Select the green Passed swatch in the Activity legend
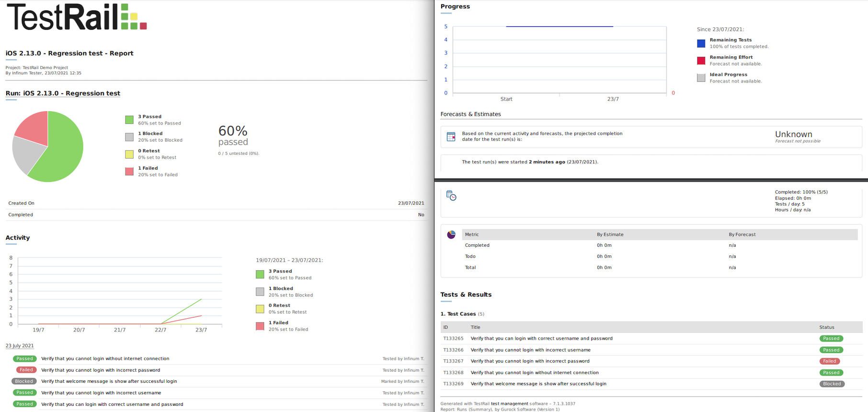Image resolution: width=868 pixels, height=412 pixels. coord(260,275)
